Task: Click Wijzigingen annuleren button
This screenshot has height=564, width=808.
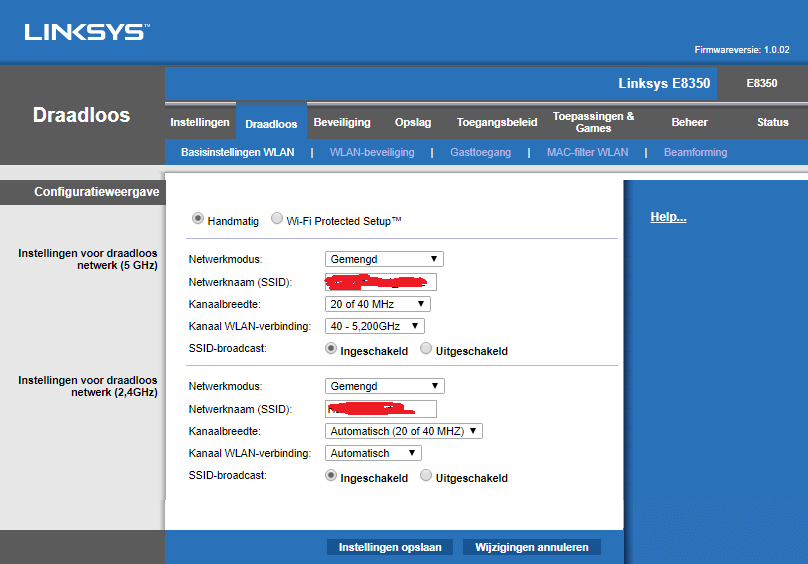Action: pyautogui.click(x=532, y=547)
